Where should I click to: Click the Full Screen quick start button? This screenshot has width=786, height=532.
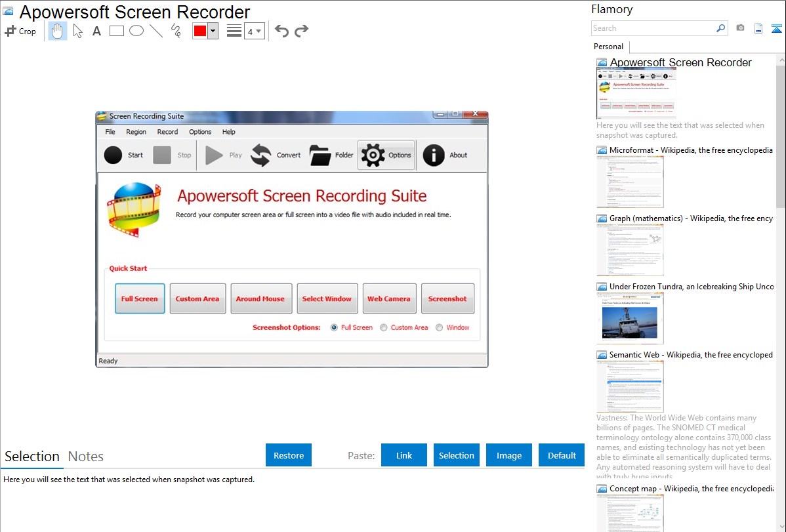click(140, 299)
